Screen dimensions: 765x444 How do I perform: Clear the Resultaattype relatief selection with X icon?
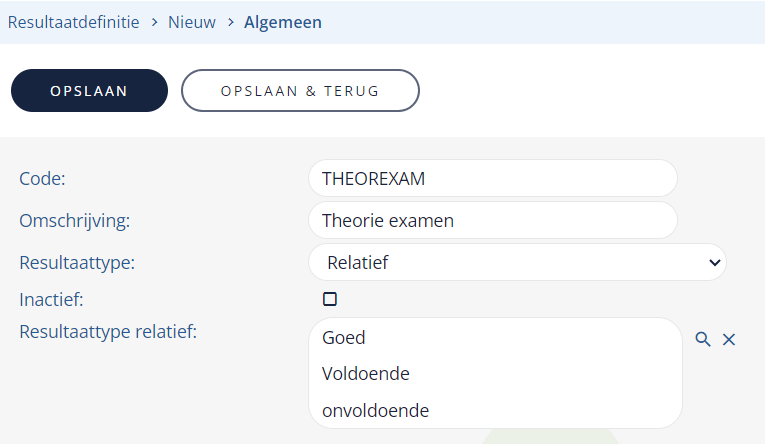pyautogui.click(x=729, y=340)
